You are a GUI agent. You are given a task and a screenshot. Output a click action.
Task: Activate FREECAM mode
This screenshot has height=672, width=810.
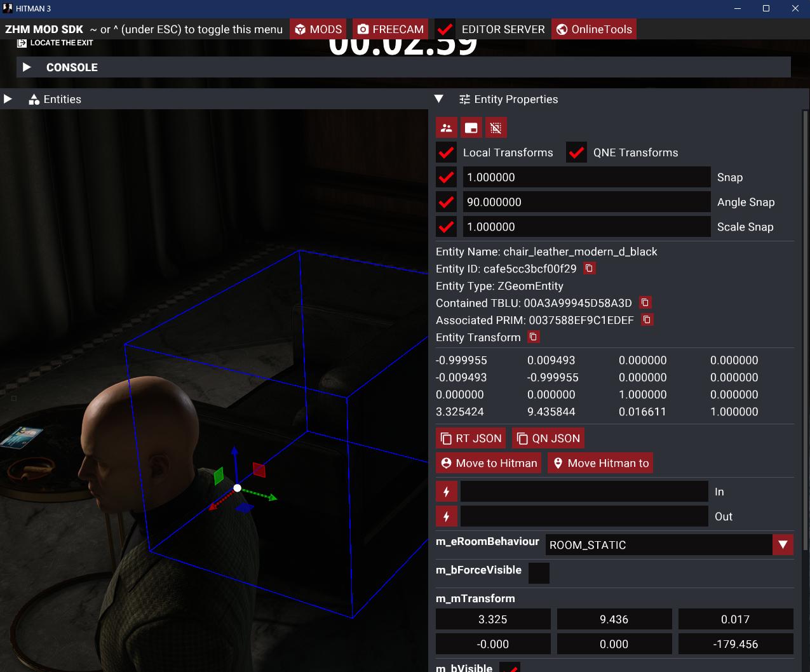coord(391,29)
